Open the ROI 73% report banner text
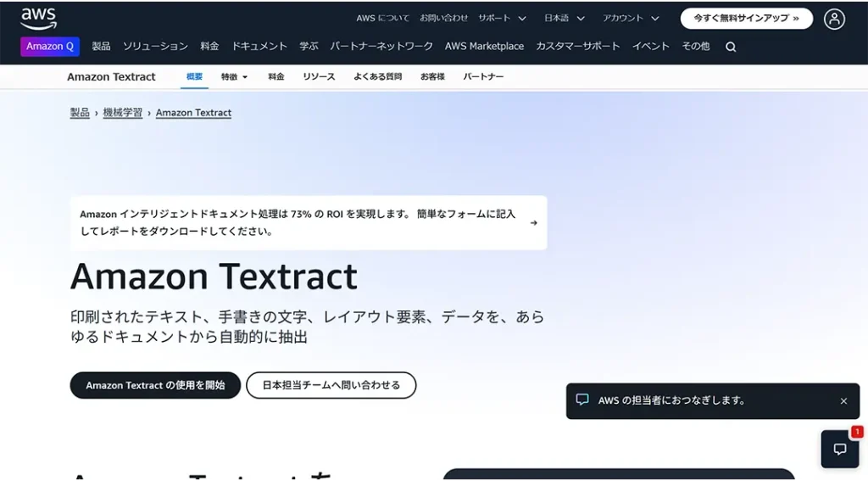The height and width of the screenshot is (481, 868). coord(298,222)
